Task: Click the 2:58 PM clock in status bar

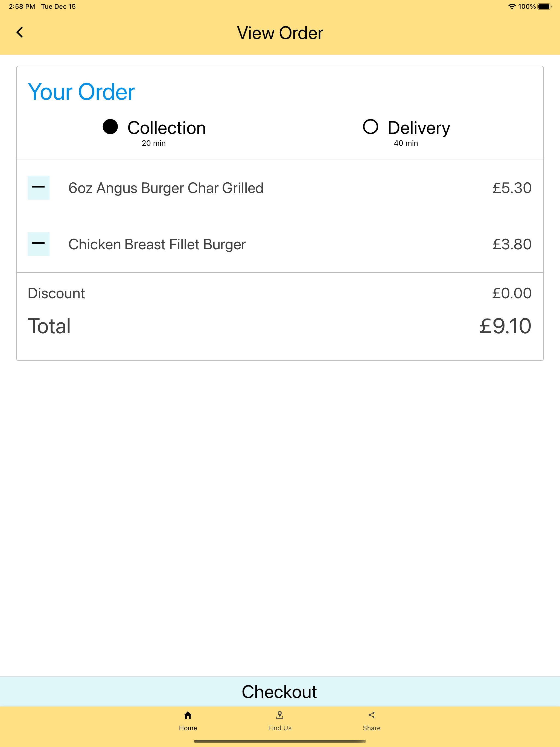Action: tap(22, 6)
